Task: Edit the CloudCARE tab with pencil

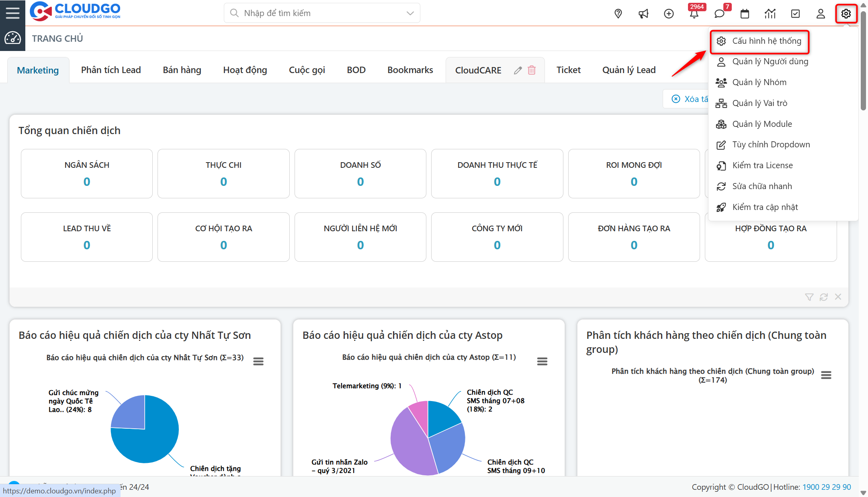Action: pos(518,70)
